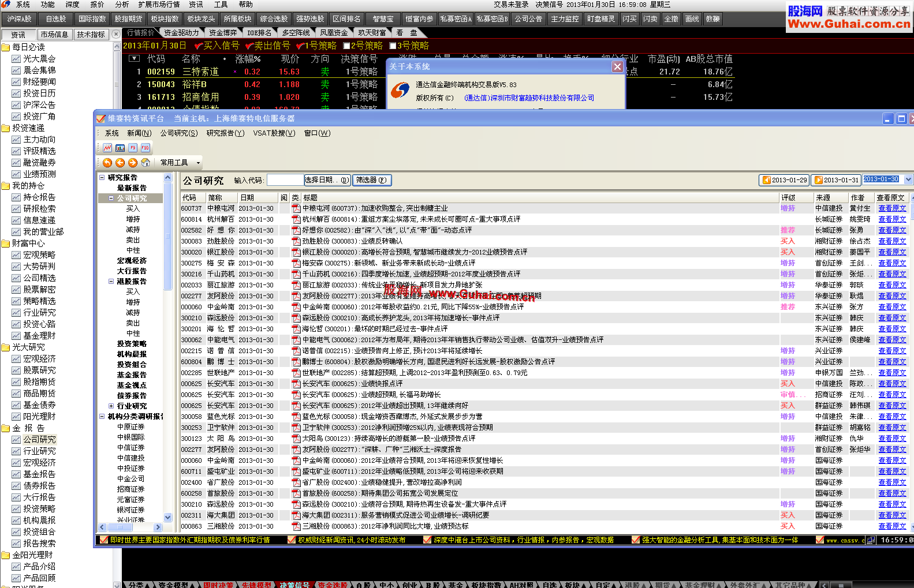Screen dimensions: 914x588
Task: Click the folder icon for 每日必读
Action: [x=6, y=47]
